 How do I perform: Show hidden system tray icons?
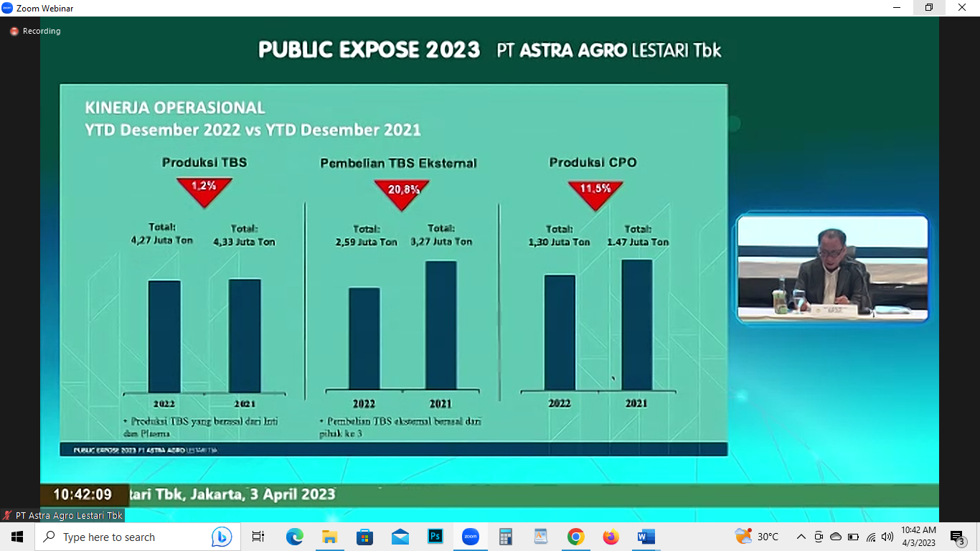[x=801, y=537]
